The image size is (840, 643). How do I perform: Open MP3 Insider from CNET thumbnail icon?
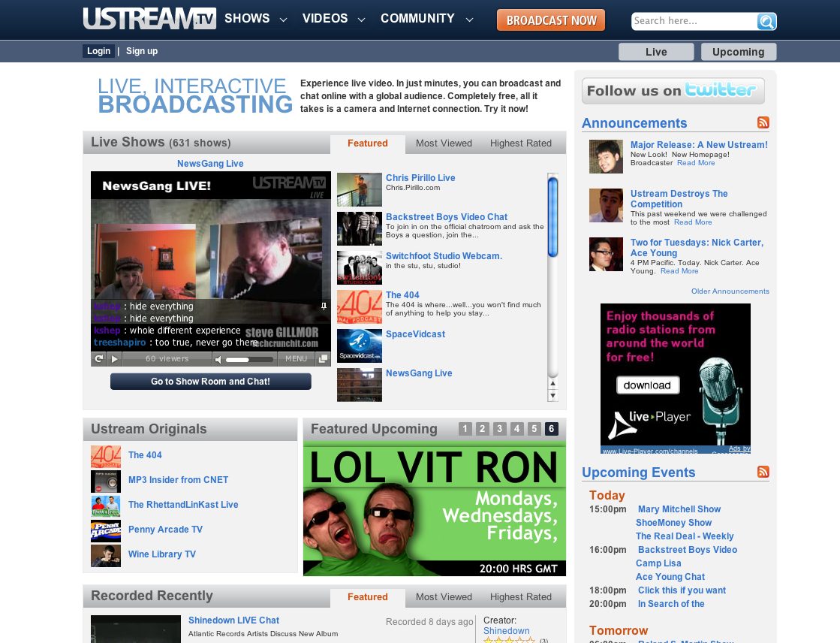point(106,481)
